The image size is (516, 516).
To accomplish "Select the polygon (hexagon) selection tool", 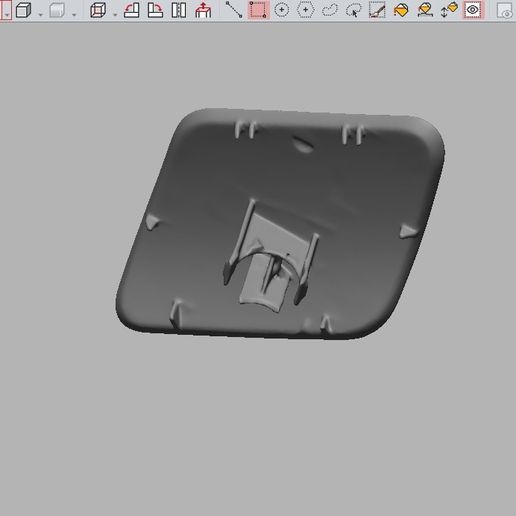I will point(305,10).
